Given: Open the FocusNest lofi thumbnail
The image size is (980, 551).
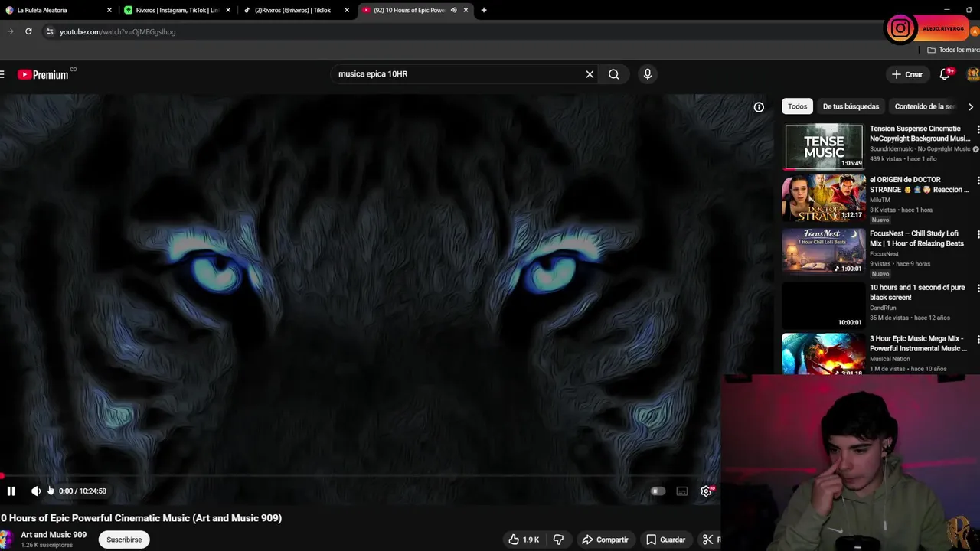Looking at the screenshot, I should 824,250.
